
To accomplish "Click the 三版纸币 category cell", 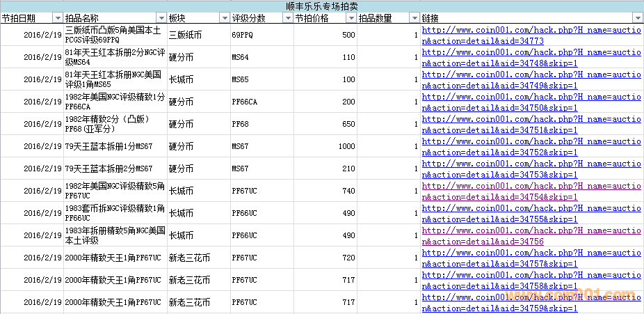I will [198, 35].
